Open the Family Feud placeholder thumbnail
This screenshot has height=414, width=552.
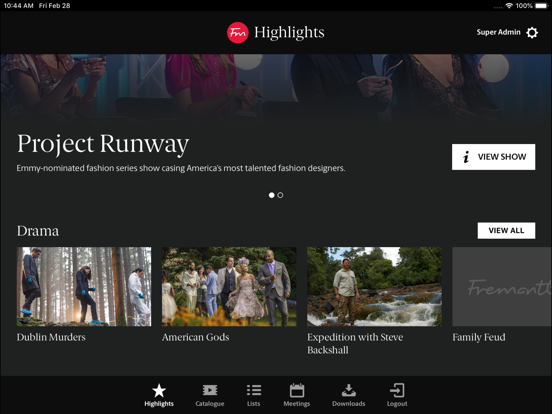click(502, 287)
